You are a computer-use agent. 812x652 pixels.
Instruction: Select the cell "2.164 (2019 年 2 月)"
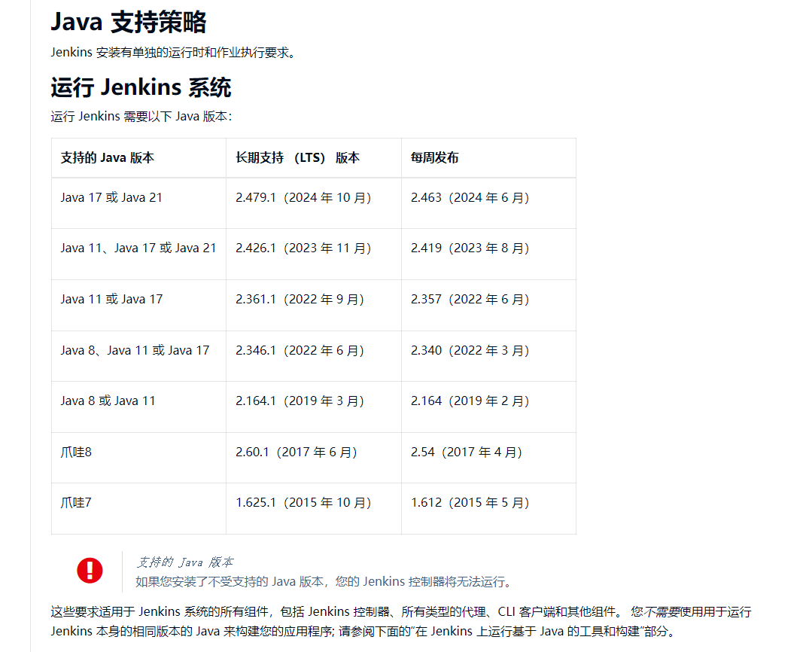tap(489, 407)
